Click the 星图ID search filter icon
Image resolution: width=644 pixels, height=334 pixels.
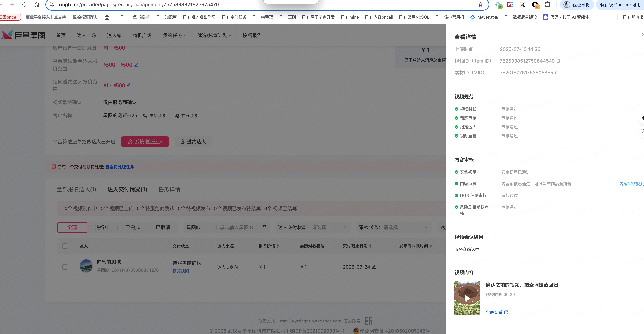point(264,227)
